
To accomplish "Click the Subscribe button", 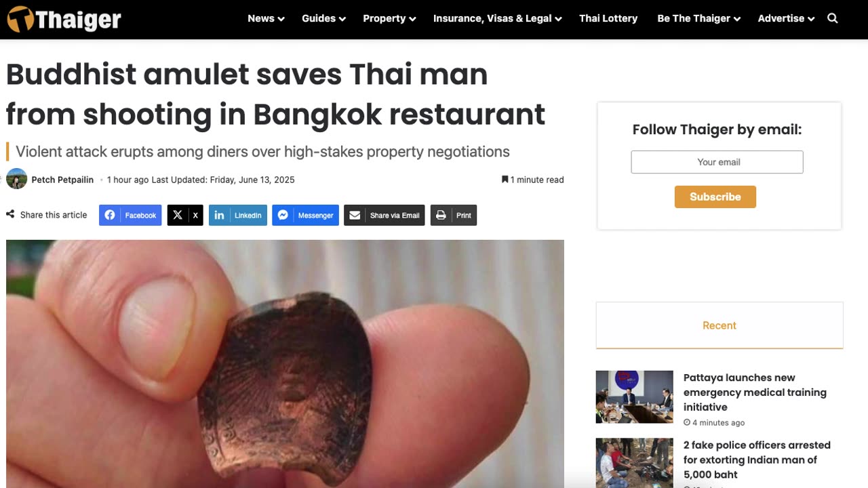I will pyautogui.click(x=715, y=197).
